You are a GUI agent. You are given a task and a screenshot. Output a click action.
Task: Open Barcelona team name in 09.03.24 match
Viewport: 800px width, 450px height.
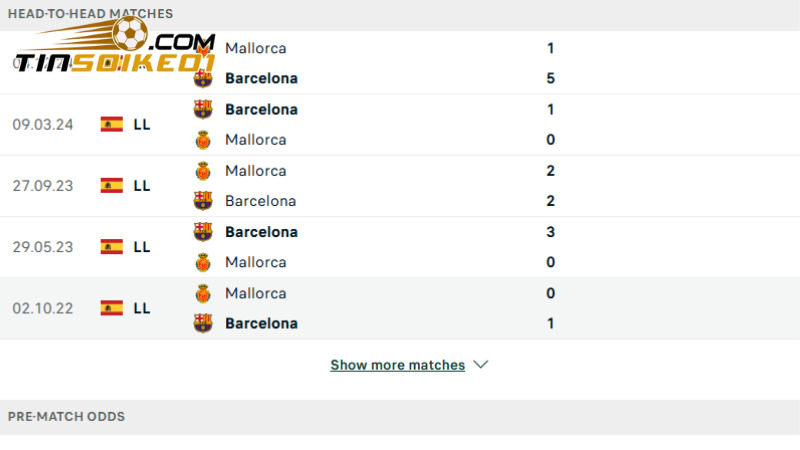point(261,109)
